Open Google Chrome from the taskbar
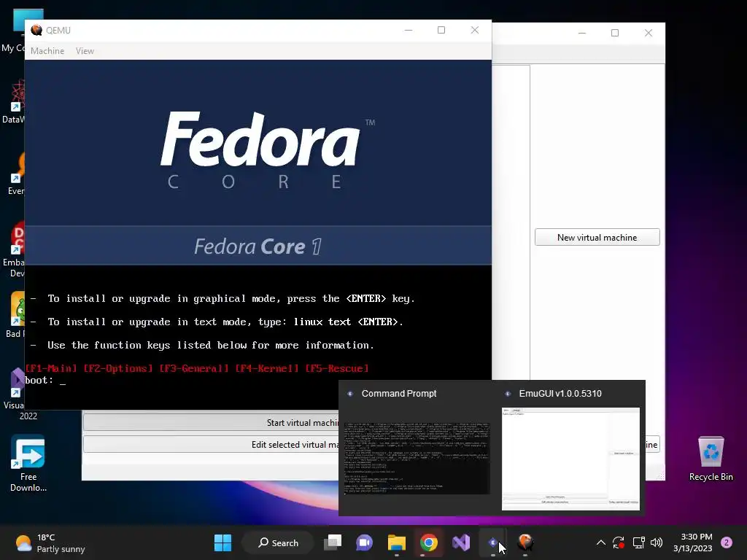 429,542
